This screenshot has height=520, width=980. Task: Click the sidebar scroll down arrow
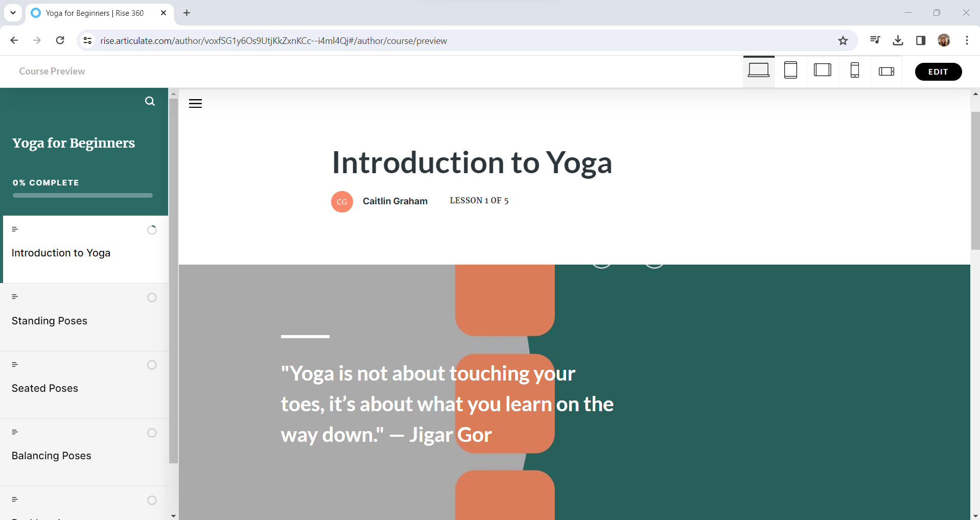click(x=173, y=515)
